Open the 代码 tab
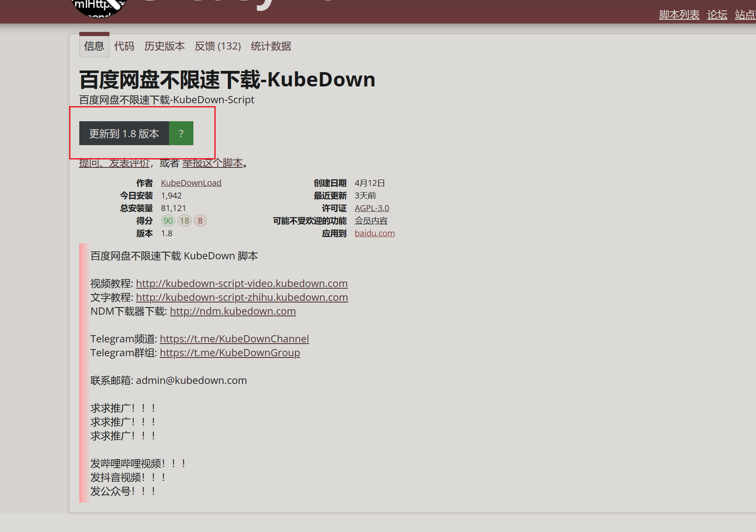The height and width of the screenshot is (532, 756). (x=124, y=46)
